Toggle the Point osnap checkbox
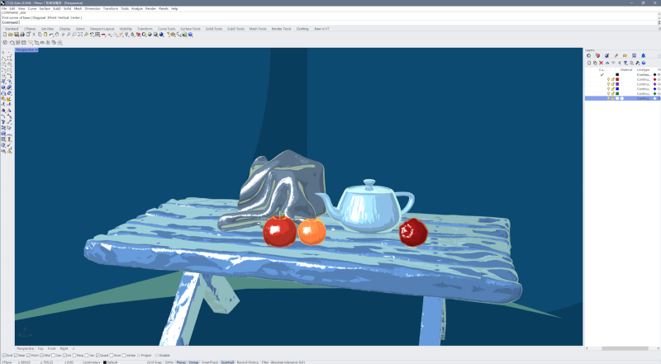Image resolution: width=661 pixels, height=364 pixels. tap(28, 355)
